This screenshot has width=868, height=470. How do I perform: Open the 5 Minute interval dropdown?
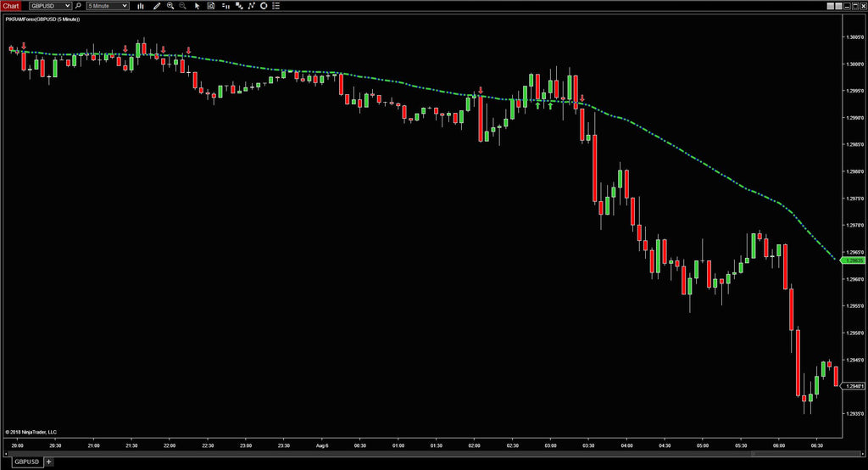(108, 6)
